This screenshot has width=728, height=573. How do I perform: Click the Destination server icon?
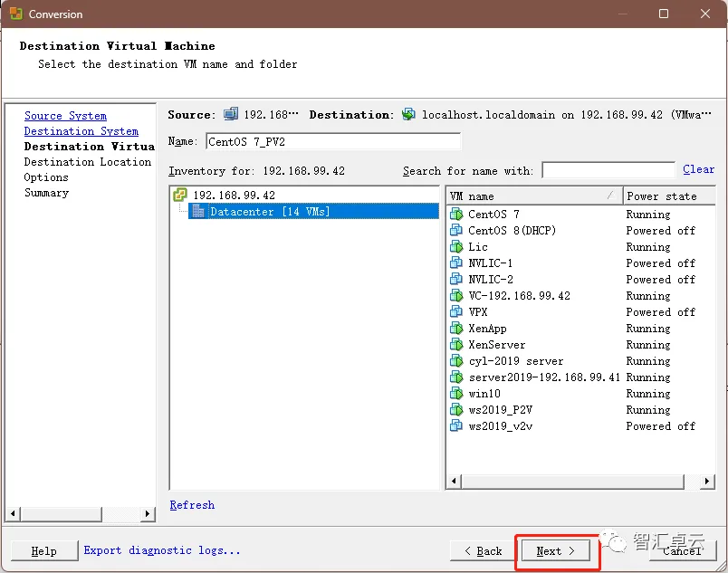pyautogui.click(x=408, y=114)
